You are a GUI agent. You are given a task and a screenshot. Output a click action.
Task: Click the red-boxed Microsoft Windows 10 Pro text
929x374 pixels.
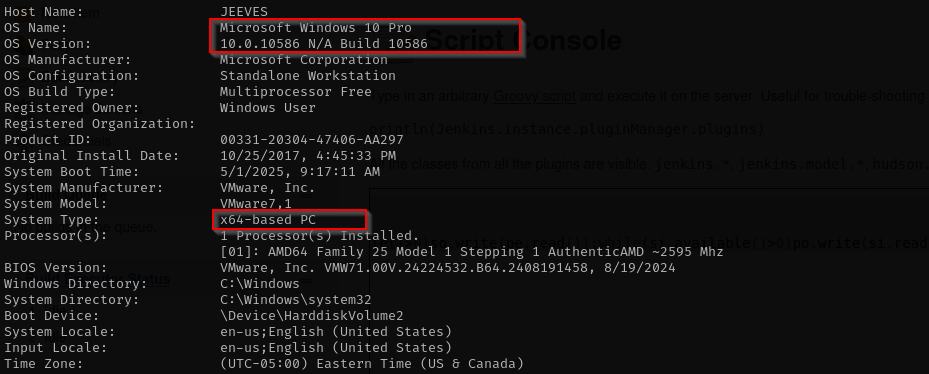[316, 28]
